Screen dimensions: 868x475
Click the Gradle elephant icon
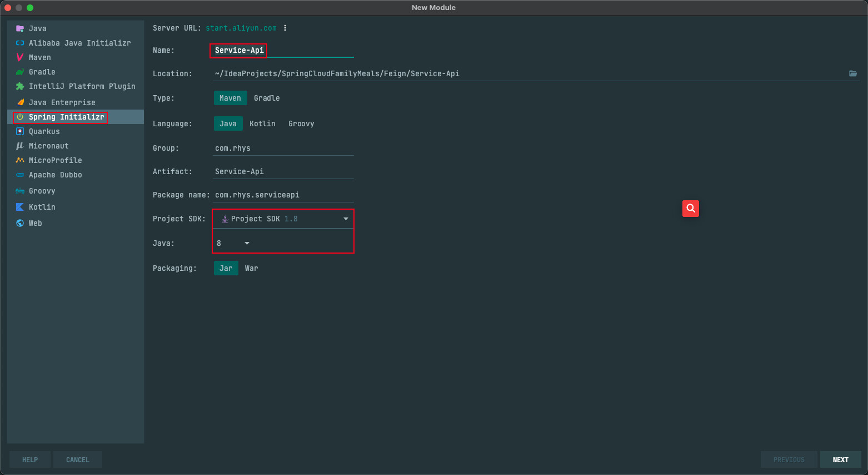point(20,72)
